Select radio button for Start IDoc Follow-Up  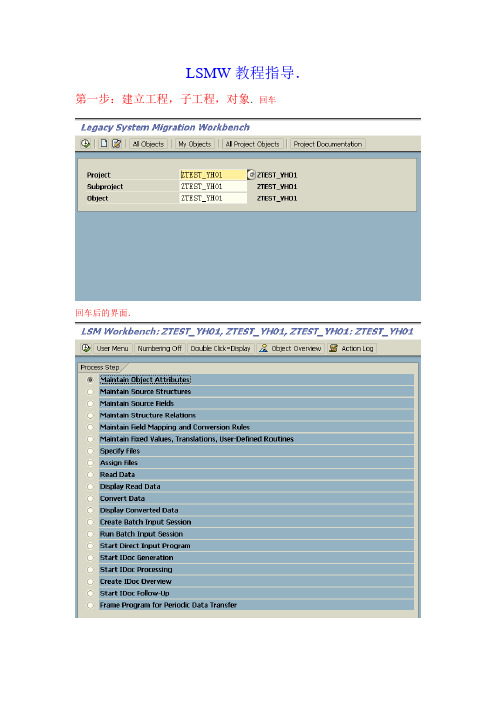pyautogui.click(x=90, y=593)
